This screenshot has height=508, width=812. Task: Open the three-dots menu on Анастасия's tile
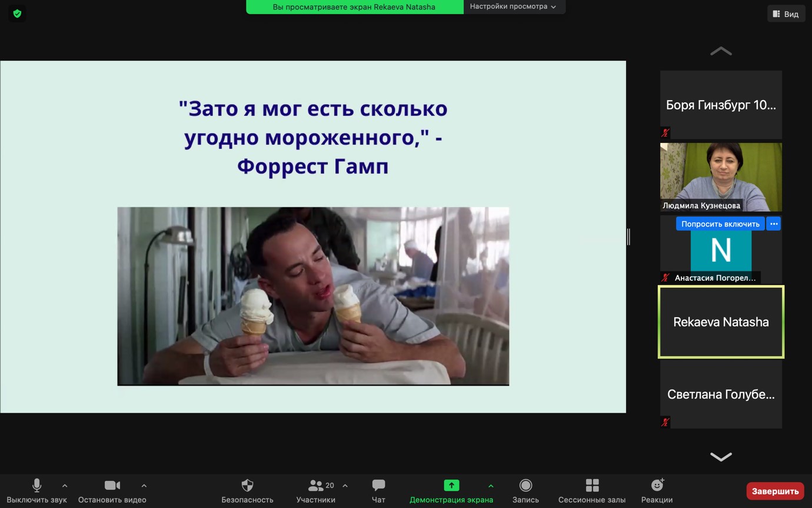774,224
